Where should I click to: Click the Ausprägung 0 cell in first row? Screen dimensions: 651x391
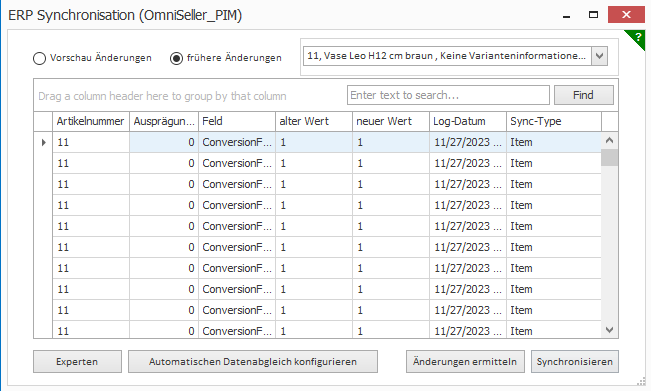[164, 142]
